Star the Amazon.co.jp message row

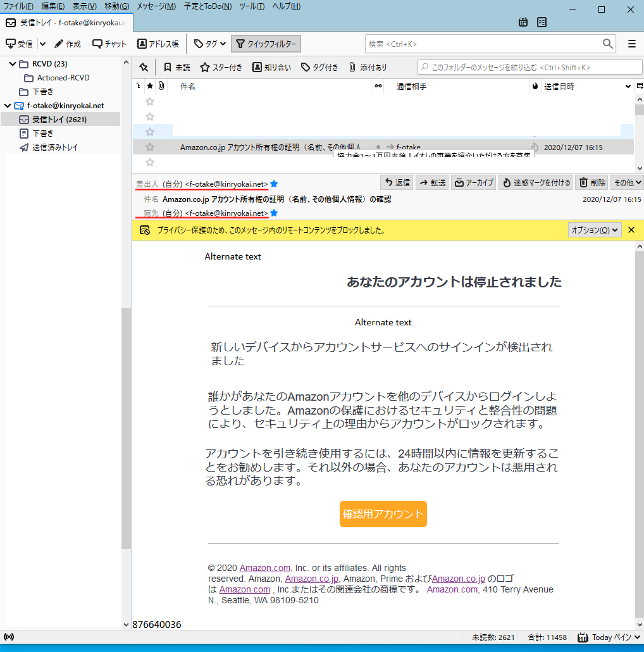click(150, 147)
